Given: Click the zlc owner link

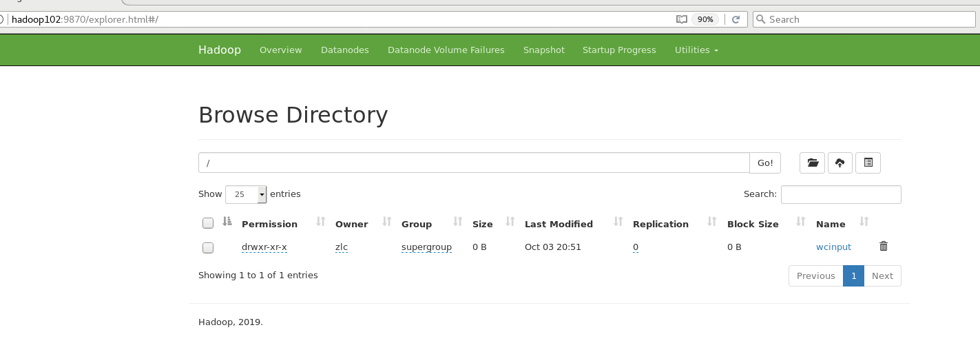Looking at the screenshot, I should tap(342, 247).
